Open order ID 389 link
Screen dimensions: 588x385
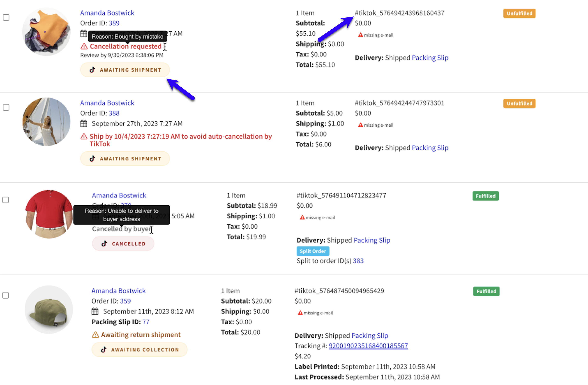114,23
